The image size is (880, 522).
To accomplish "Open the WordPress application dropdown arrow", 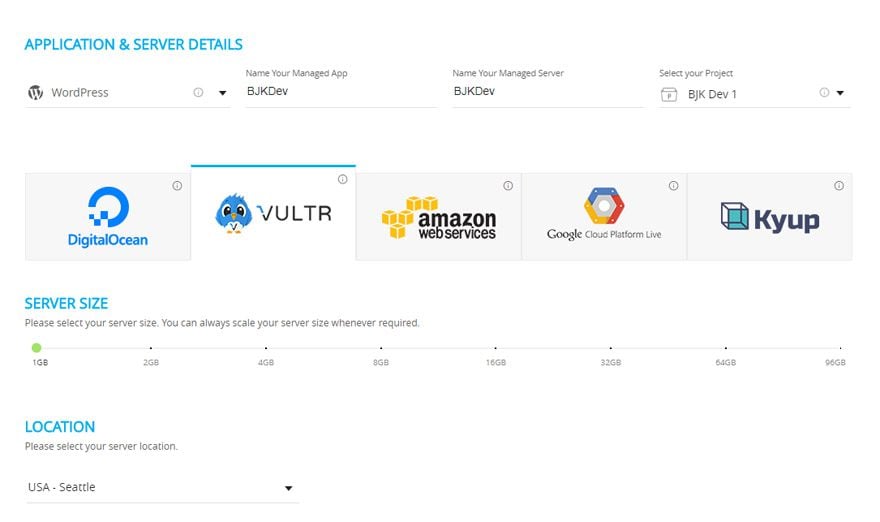I will (x=222, y=94).
